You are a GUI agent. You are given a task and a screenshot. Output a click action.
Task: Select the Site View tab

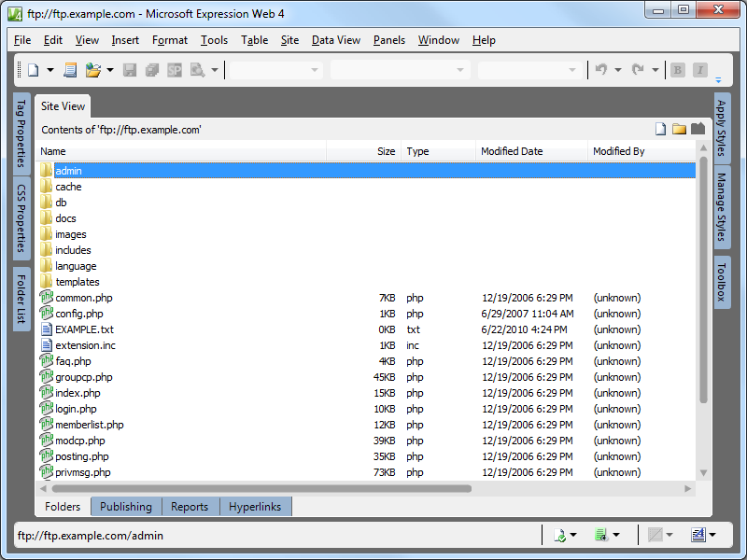[x=63, y=106]
